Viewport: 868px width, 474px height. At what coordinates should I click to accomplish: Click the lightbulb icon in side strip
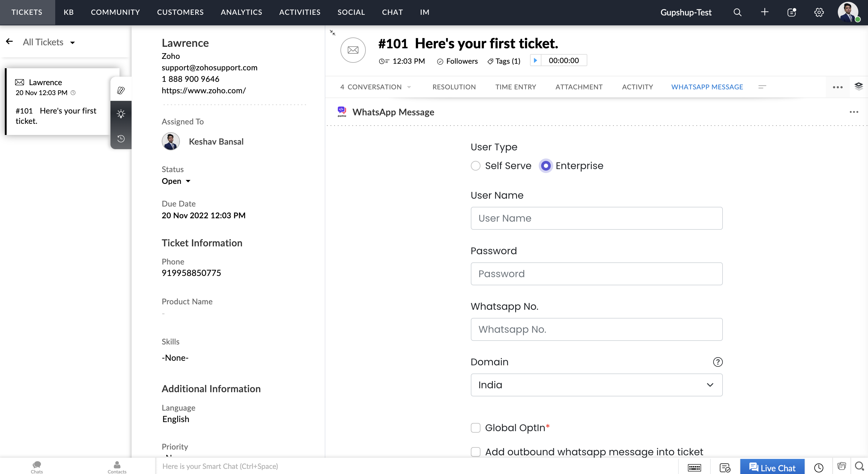(121, 114)
